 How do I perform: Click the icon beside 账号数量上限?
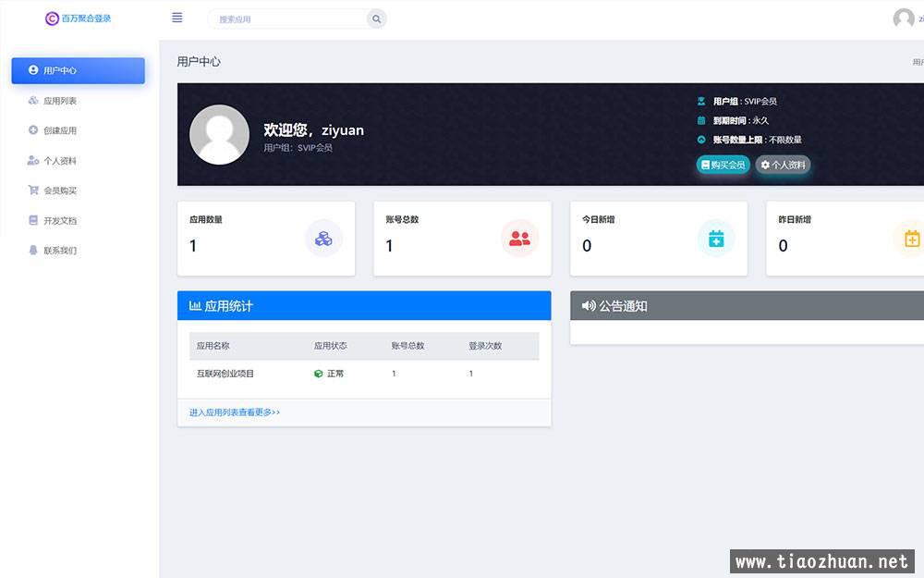point(701,140)
